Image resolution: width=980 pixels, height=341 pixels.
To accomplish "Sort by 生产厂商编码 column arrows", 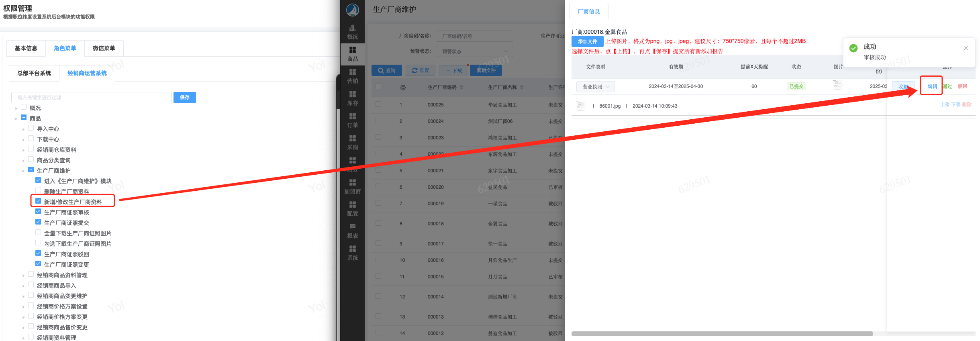I will pyautogui.click(x=461, y=87).
